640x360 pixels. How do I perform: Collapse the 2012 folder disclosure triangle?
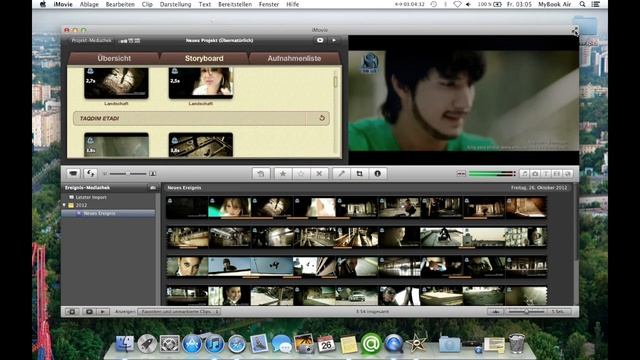click(64, 205)
